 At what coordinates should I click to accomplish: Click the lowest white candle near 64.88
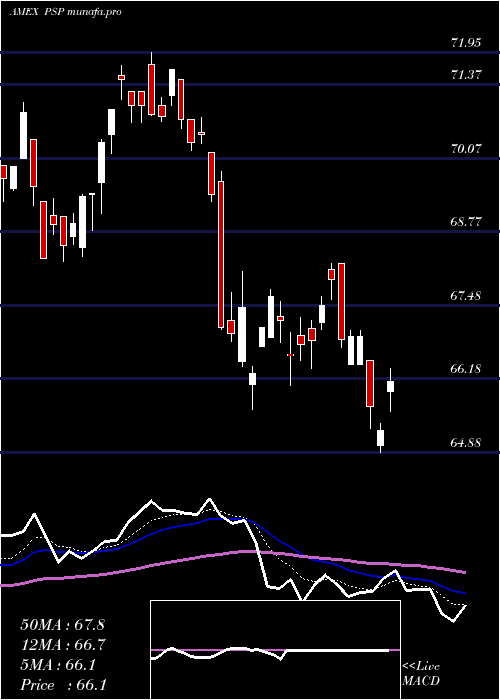380,438
